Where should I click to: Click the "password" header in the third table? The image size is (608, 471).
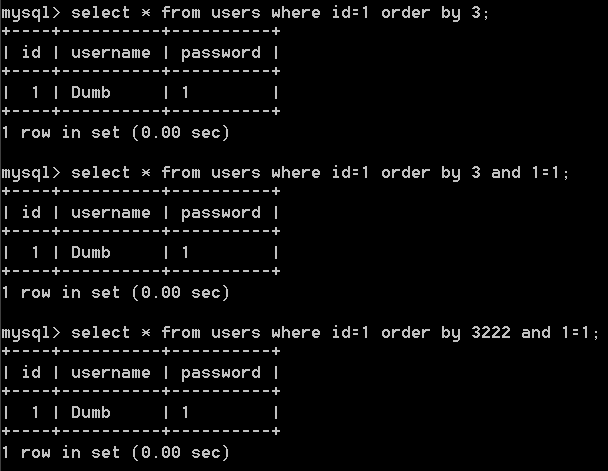[221, 374]
